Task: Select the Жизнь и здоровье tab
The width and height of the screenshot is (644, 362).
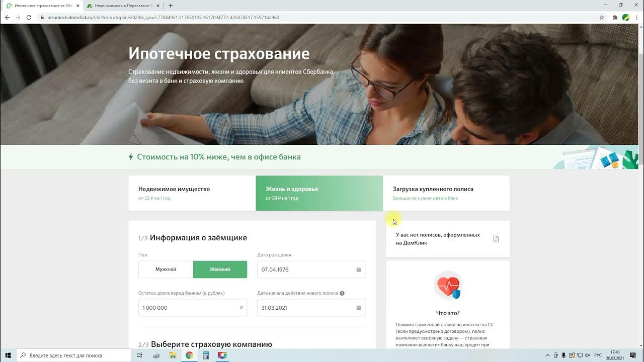Action: point(319,193)
